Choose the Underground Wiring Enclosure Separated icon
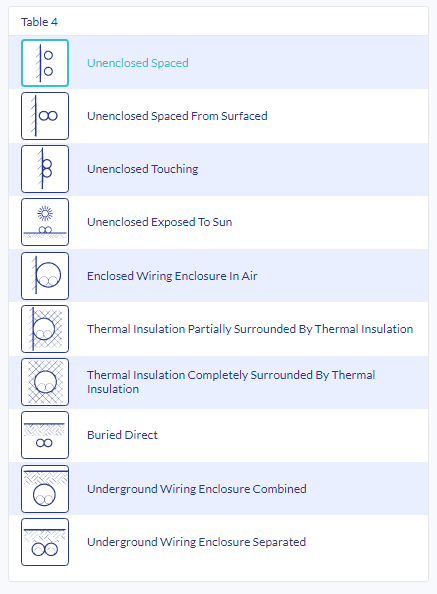This screenshot has height=594, width=437. tap(45, 542)
